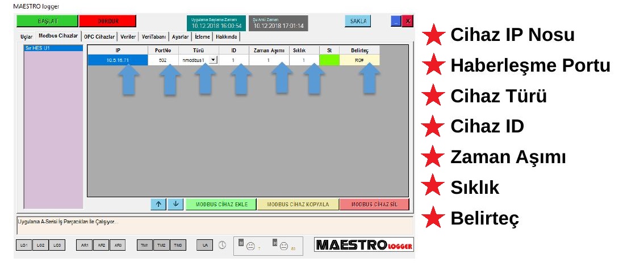Click the LG2 indicator button
Screen dimensions: 644x270
pyautogui.click(x=40, y=246)
